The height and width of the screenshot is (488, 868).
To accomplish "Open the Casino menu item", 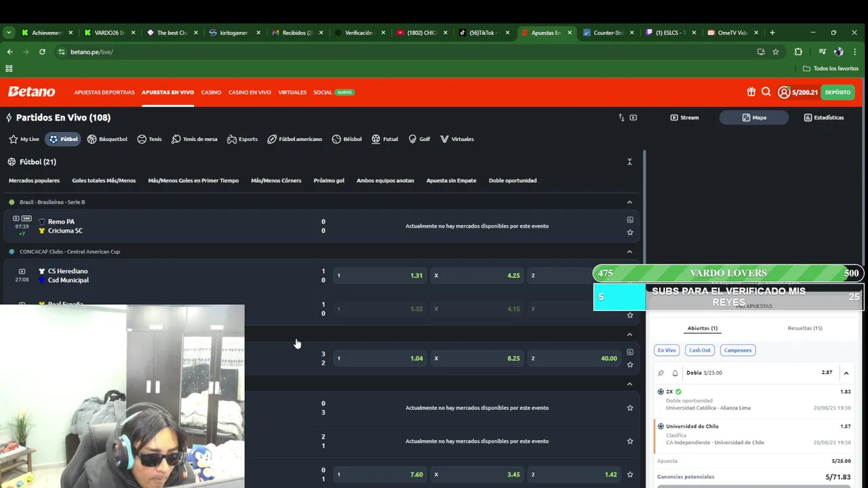I will [211, 92].
